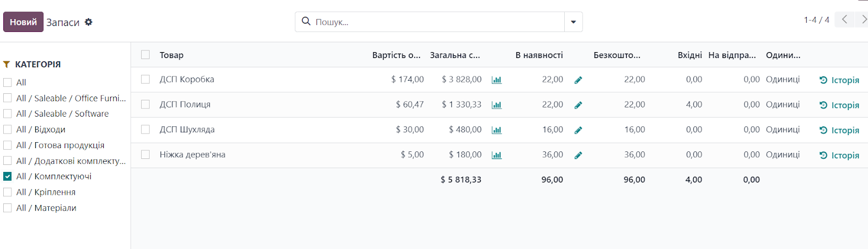
Task: Go to next page with right arrow
Action: coord(863,20)
